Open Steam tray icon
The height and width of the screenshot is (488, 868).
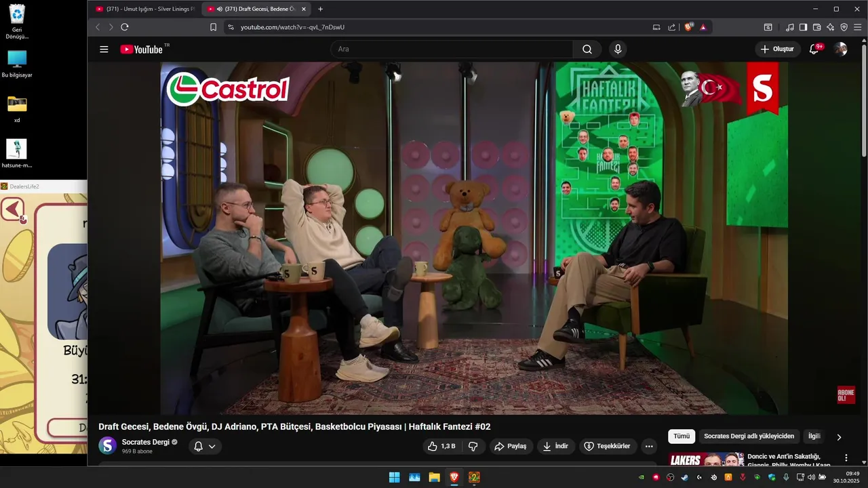[685, 477]
